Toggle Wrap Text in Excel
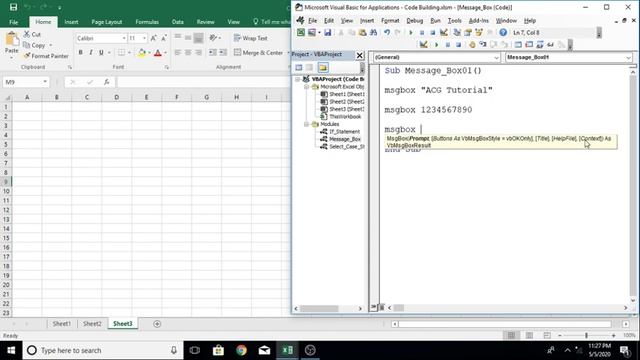This screenshot has width=640, height=360. point(251,38)
